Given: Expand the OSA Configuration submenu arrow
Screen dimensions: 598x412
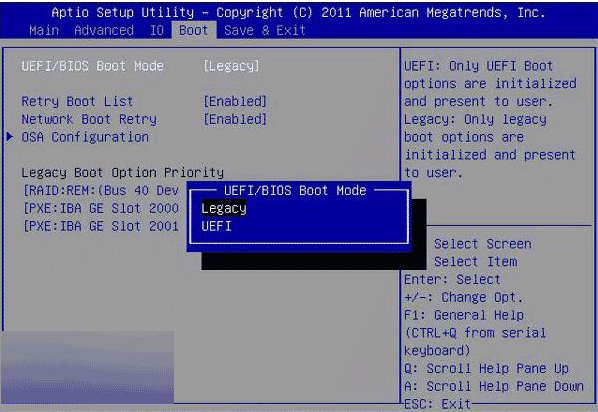Looking at the screenshot, I should click(x=10, y=137).
